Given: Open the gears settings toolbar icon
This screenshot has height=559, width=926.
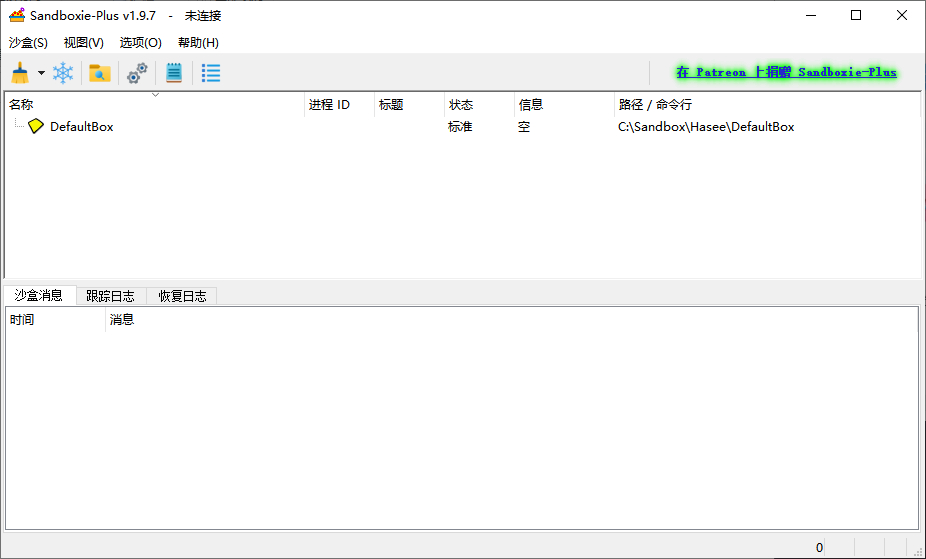Looking at the screenshot, I should pyautogui.click(x=137, y=73).
